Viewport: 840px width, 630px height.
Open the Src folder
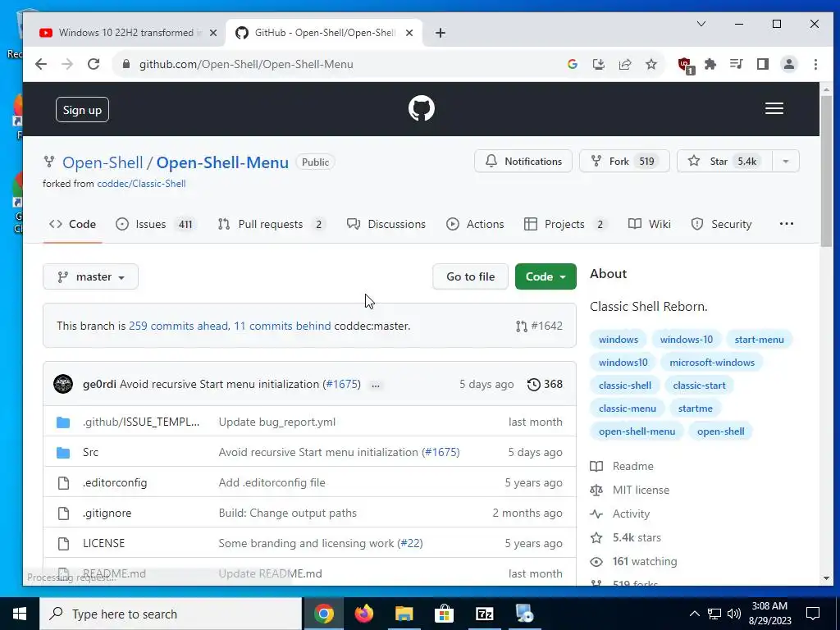pos(90,452)
